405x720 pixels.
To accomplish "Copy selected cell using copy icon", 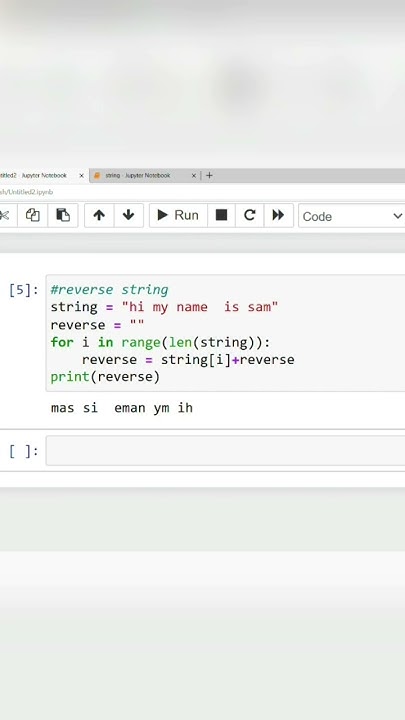I will pyautogui.click(x=33, y=215).
